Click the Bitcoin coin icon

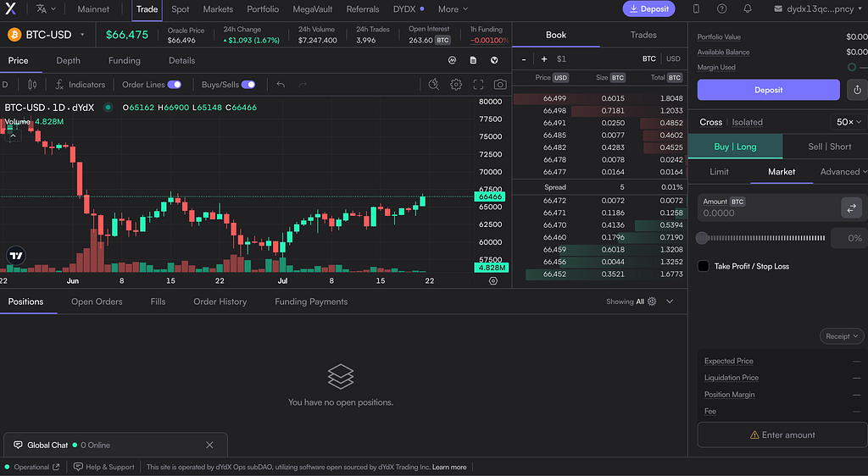(x=14, y=35)
